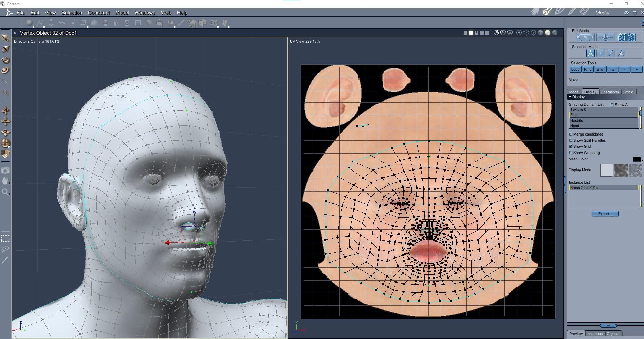Click the Ring selection button
This screenshot has height=339, width=644.
587,69
